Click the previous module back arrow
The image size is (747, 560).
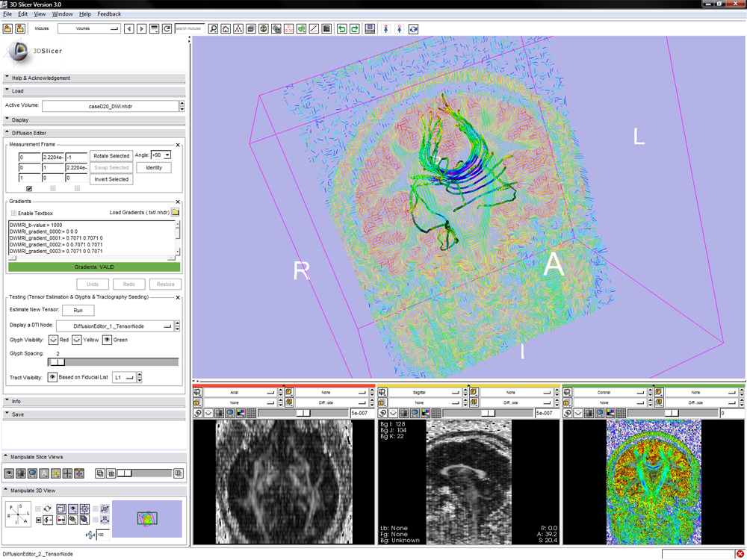coord(129,29)
